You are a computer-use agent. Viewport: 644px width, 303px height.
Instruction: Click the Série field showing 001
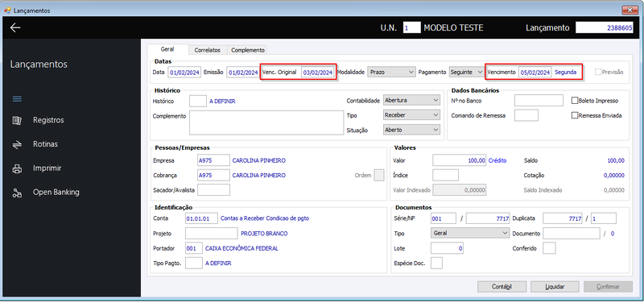click(x=444, y=218)
